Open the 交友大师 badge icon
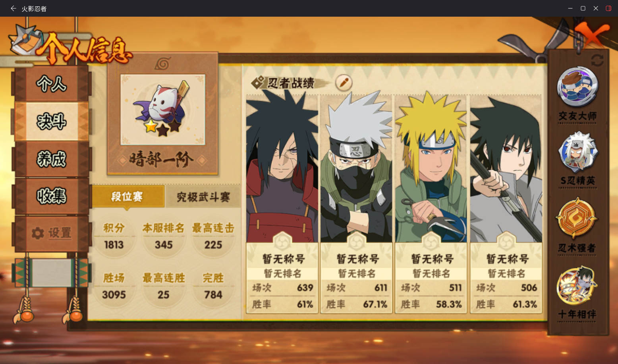The height and width of the screenshot is (364, 618). [577, 87]
